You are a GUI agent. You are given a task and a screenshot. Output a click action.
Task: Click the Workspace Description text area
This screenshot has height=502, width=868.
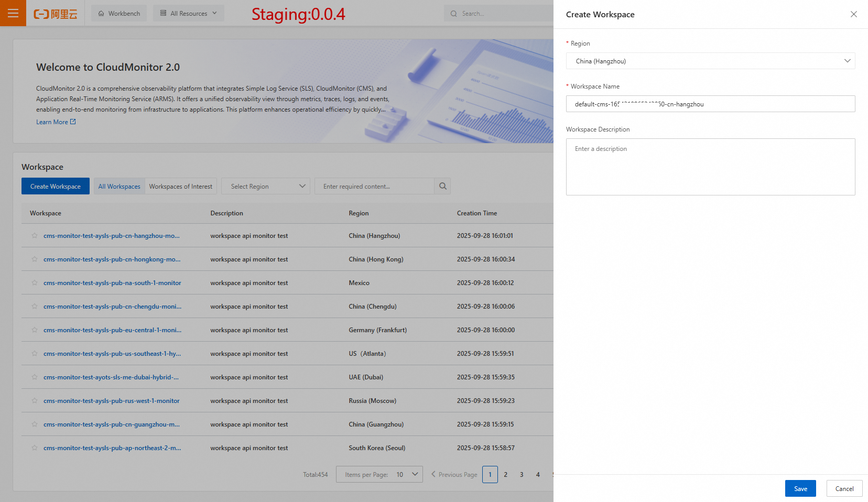710,167
